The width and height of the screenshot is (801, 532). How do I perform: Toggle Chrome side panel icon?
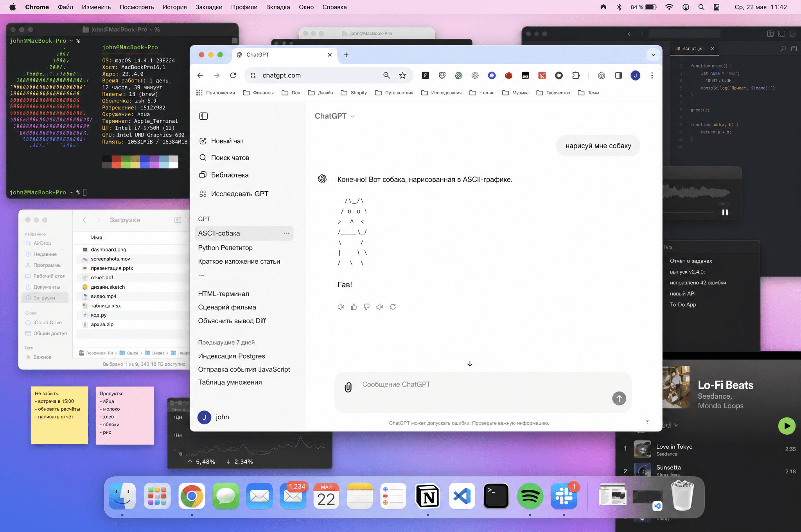pos(618,75)
